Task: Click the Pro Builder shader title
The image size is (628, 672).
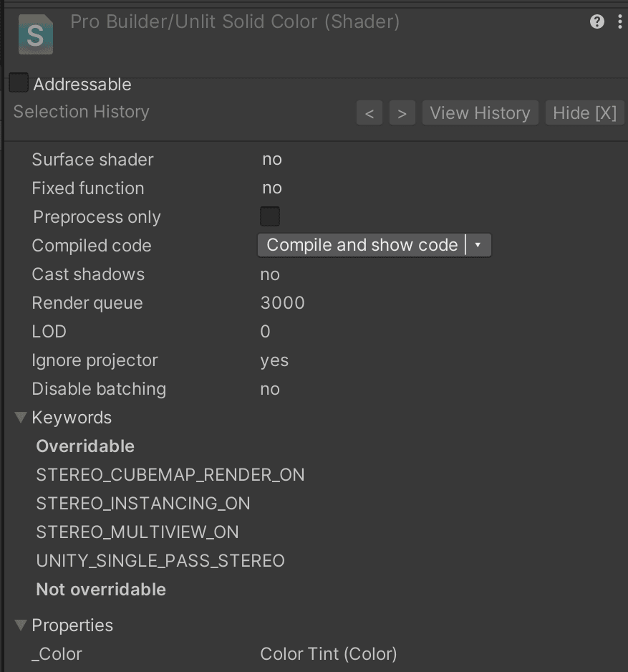Action: pyautogui.click(x=235, y=21)
